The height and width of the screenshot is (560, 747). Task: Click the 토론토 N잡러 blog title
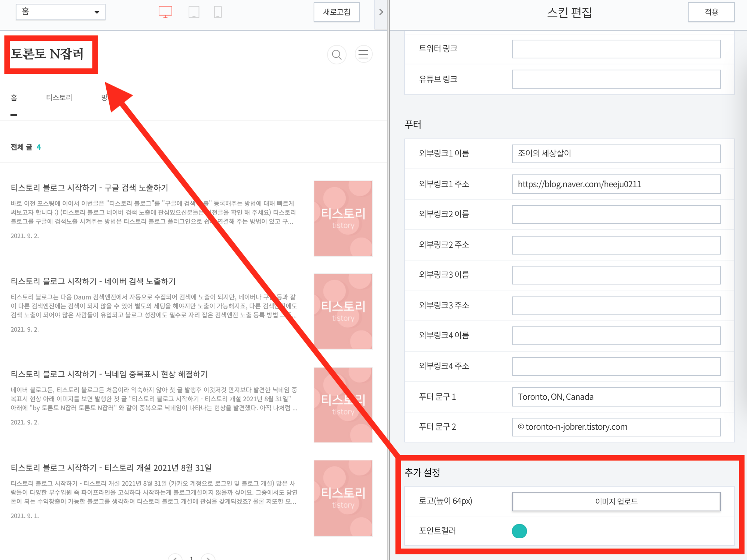click(x=48, y=54)
